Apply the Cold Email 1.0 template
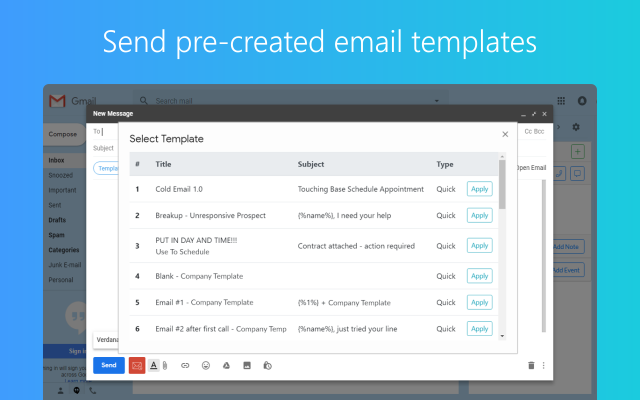The image size is (640, 400). pos(479,189)
